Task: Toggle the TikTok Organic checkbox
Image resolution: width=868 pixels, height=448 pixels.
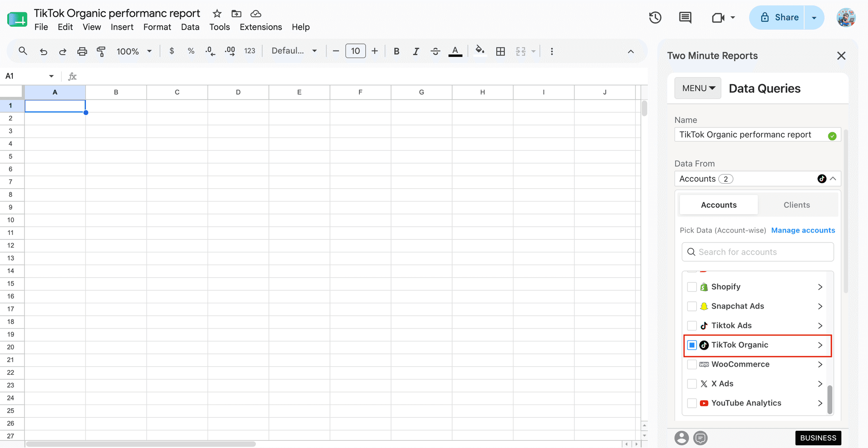Action: click(692, 345)
